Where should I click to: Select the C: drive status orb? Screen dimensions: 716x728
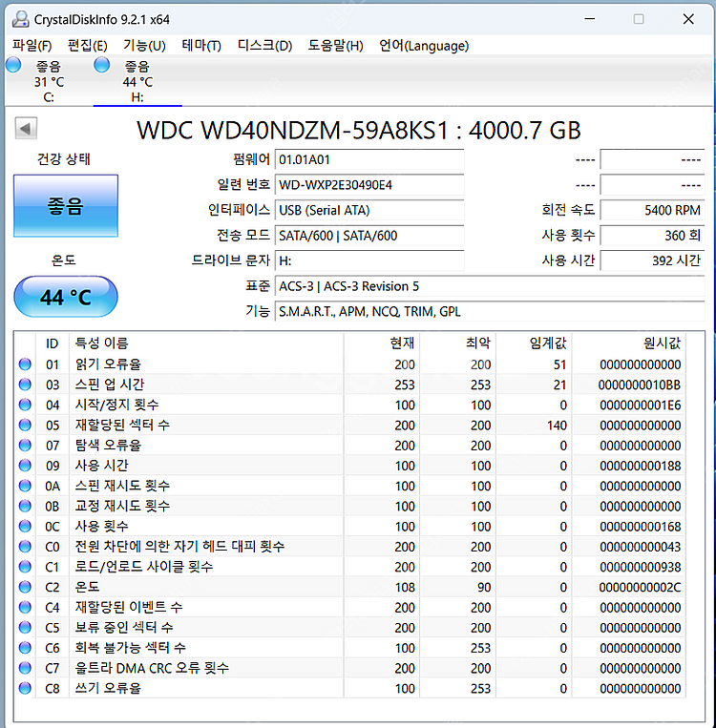[x=13, y=65]
